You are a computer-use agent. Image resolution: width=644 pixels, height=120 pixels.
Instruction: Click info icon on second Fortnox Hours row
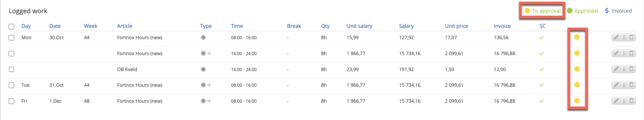(624, 53)
